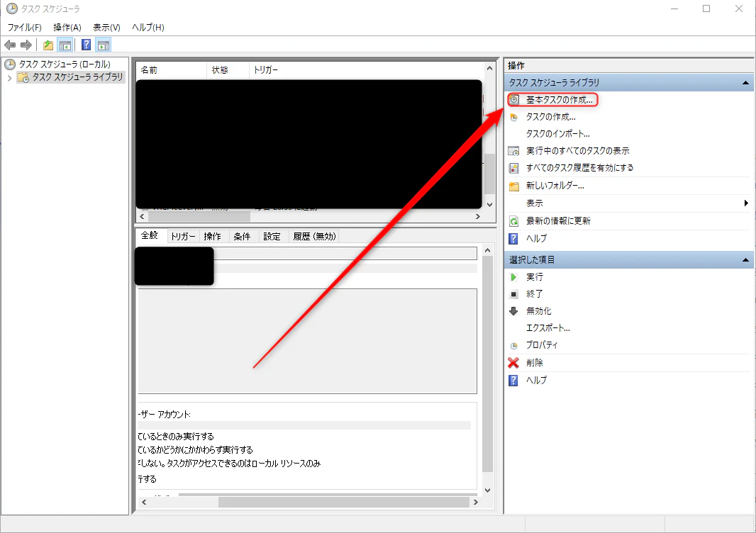Expand the 表示 submenu arrow
The image size is (756, 533).
746,203
